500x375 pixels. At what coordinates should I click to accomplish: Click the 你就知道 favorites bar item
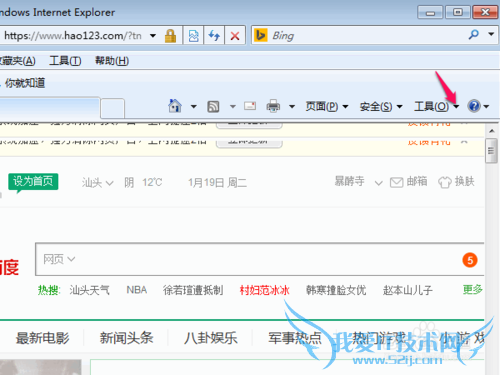[25, 83]
